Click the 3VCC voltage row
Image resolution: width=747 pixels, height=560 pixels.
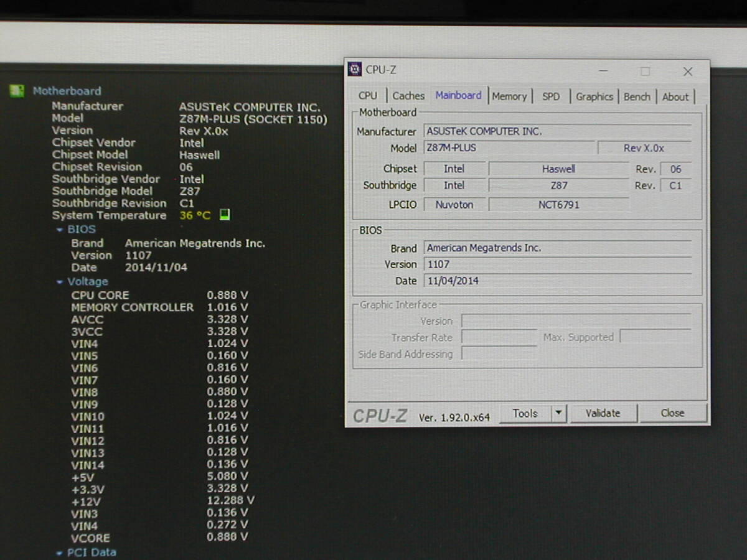(159, 332)
